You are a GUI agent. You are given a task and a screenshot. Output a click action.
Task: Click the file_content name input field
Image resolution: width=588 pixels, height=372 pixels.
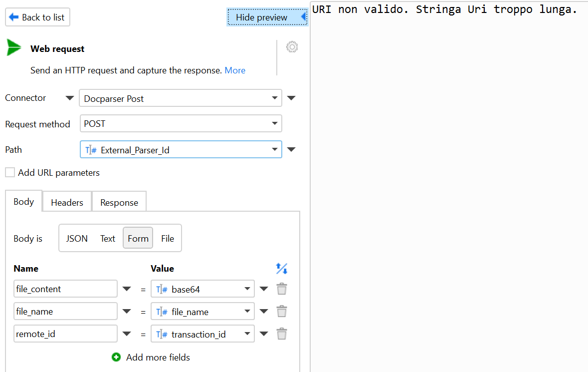66,289
